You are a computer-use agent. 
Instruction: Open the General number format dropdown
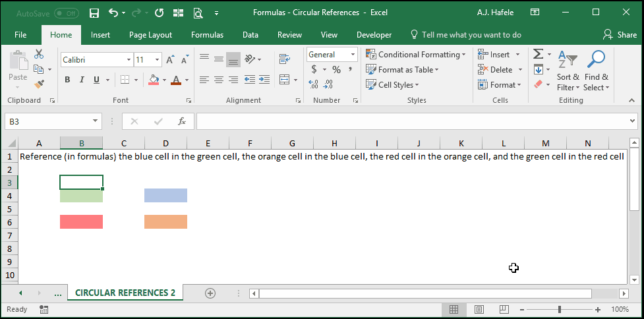[353, 55]
